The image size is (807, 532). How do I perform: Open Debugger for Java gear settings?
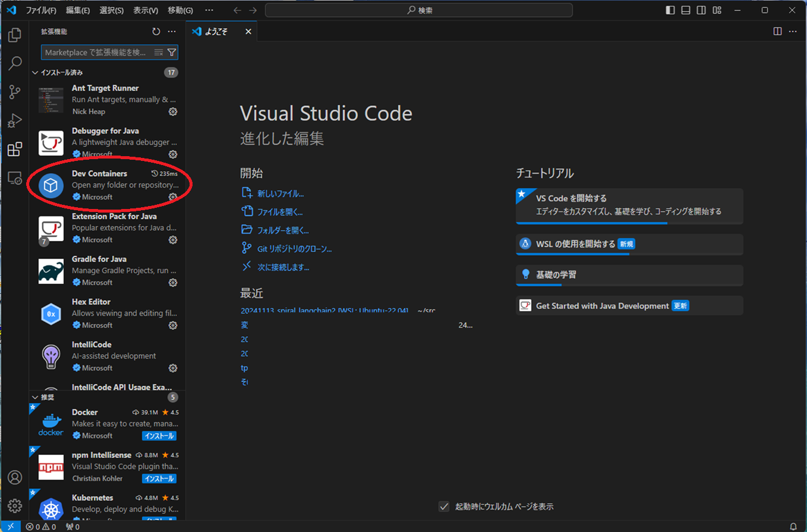point(173,154)
